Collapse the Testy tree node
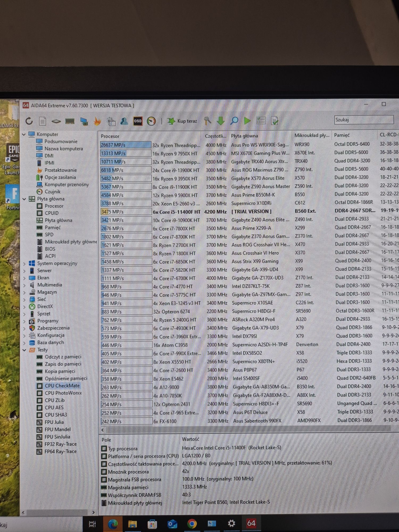The height and width of the screenshot is (532, 399). pos(24,350)
